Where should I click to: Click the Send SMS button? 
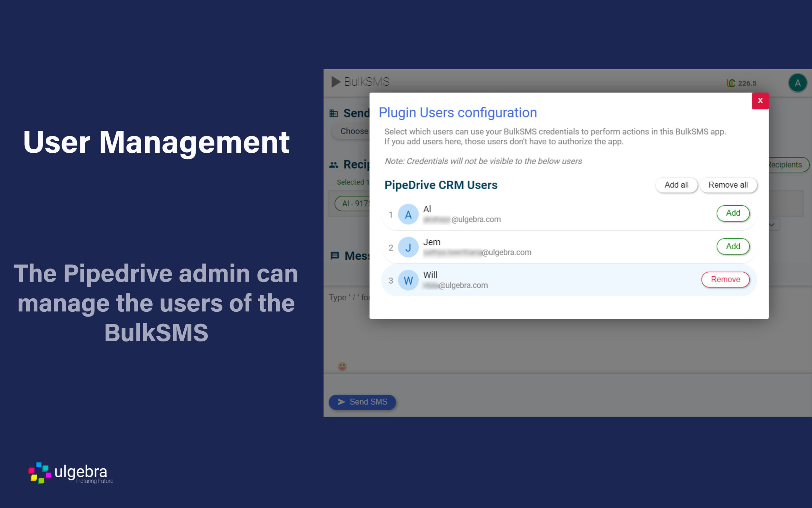pyautogui.click(x=362, y=402)
